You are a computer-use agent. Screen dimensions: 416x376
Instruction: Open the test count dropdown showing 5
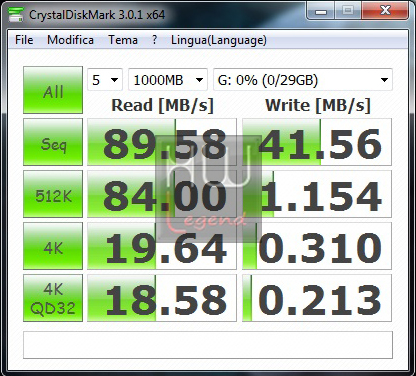105,80
